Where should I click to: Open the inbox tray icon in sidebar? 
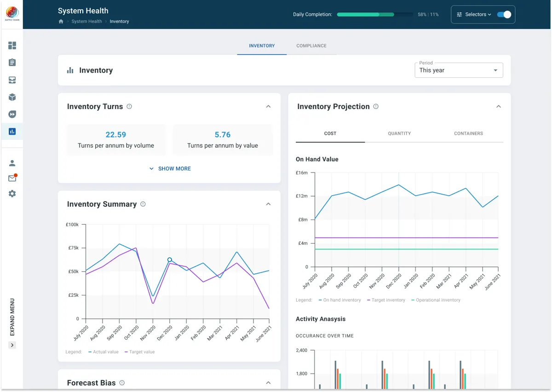pos(12,80)
